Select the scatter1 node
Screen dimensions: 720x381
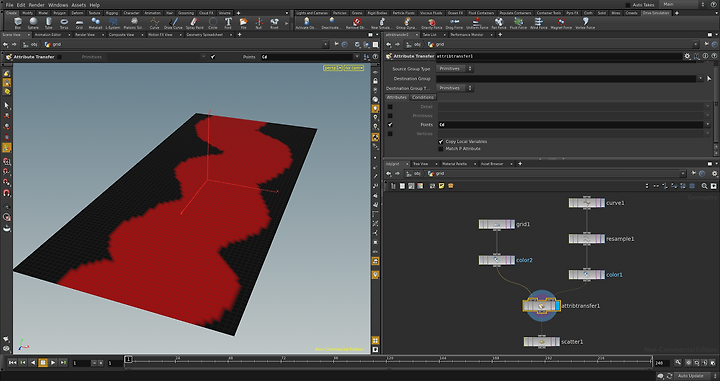coord(542,342)
